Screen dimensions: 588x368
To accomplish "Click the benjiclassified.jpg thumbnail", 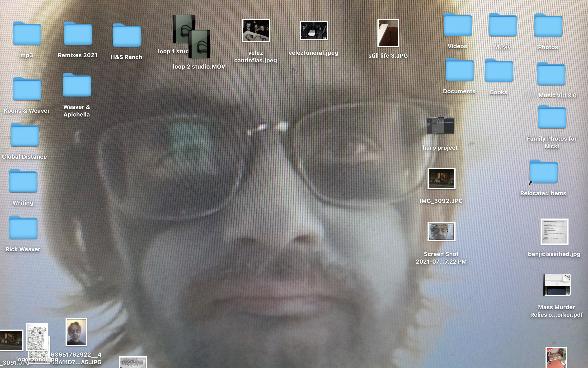I will click(x=554, y=232).
